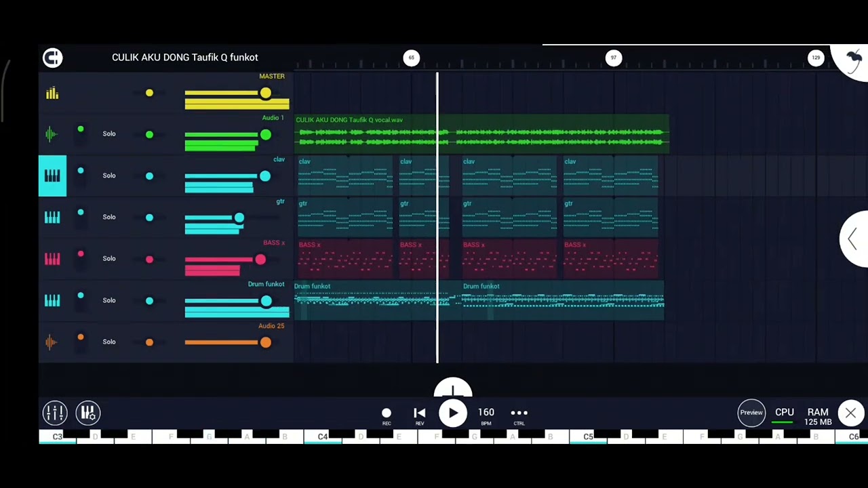Toggle mute dot on Drum funkot track
The image size is (868, 488).
[x=81, y=296]
